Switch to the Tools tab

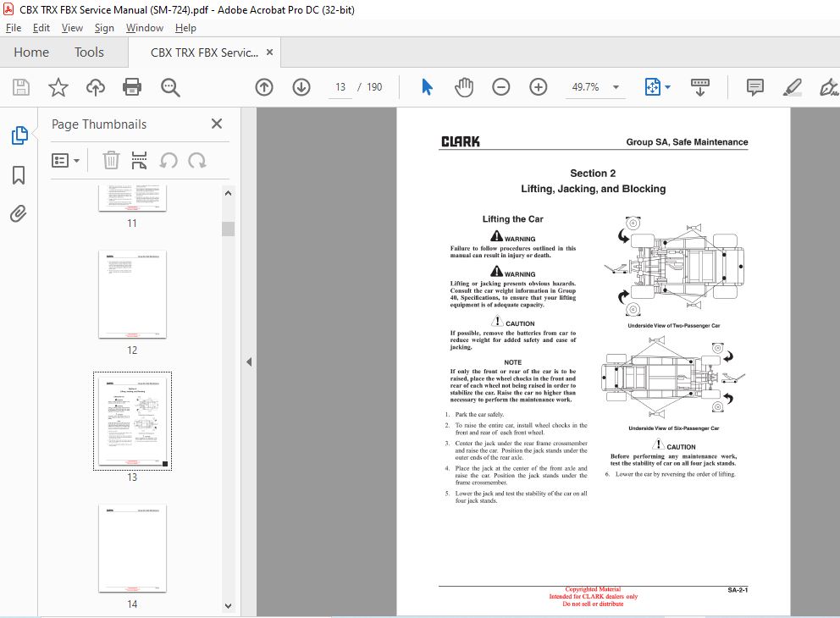[89, 52]
